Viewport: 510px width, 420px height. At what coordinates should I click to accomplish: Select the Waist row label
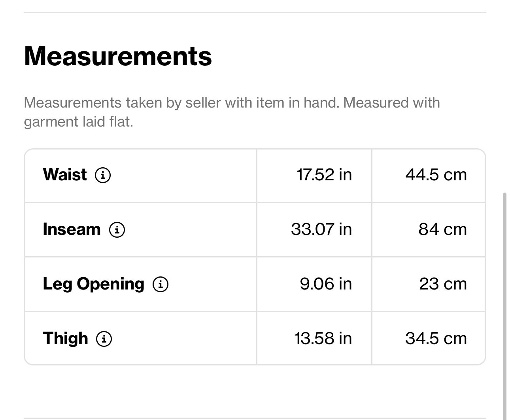point(65,174)
